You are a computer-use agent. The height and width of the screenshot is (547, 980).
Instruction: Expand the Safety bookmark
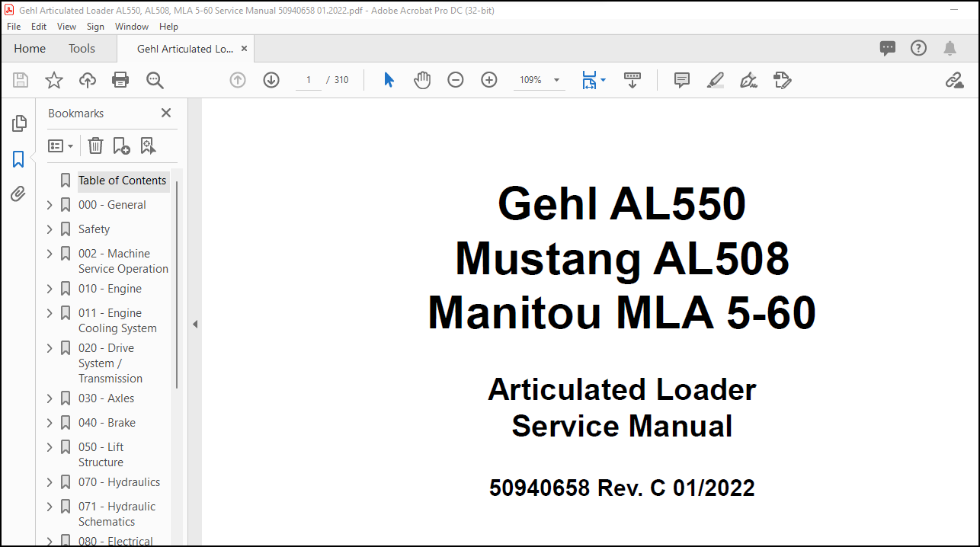pyautogui.click(x=50, y=229)
